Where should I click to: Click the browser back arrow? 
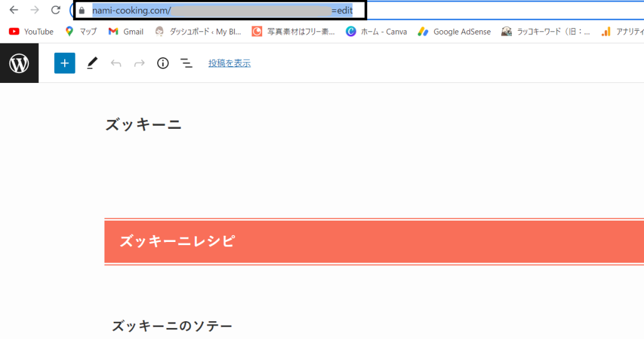(14, 11)
